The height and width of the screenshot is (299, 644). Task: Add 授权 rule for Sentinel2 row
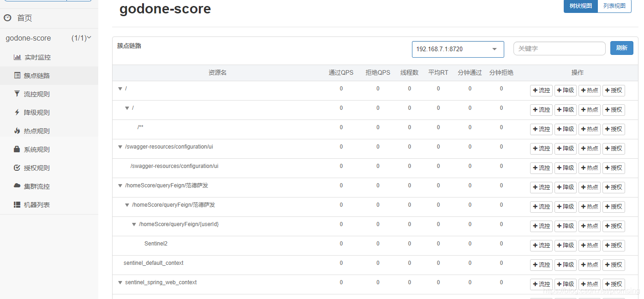click(614, 245)
